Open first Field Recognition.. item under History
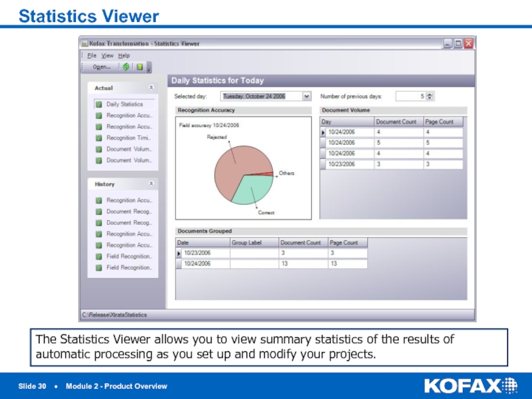 124,257
